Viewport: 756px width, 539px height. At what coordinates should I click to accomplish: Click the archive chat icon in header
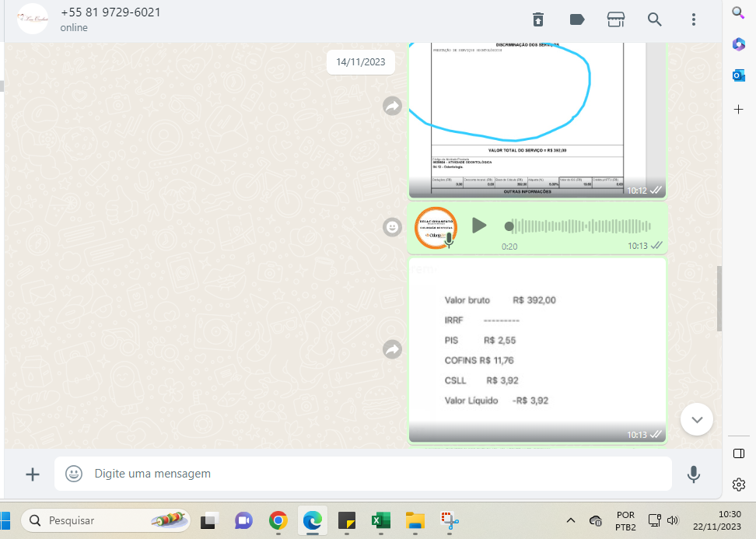pos(538,19)
